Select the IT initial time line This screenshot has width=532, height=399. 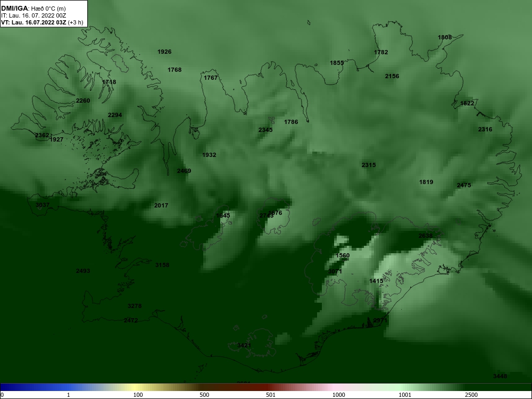pos(34,15)
